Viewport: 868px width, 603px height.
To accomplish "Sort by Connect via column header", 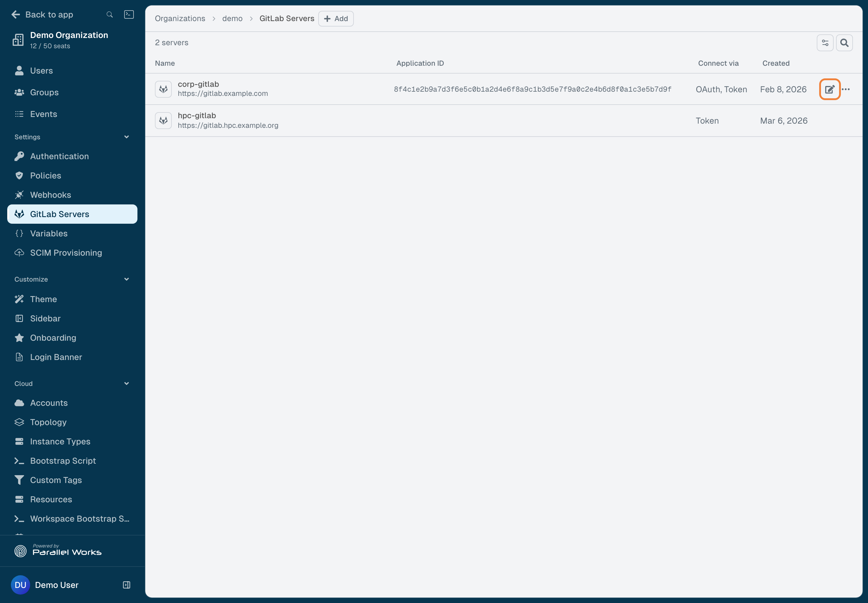I will (x=718, y=63).
